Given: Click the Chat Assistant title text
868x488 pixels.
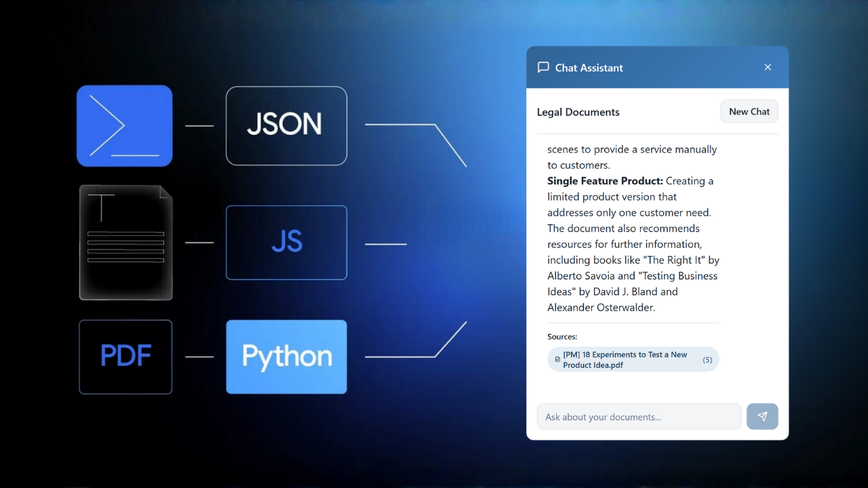Looking at the screenshot, I should tap(589, 68).
